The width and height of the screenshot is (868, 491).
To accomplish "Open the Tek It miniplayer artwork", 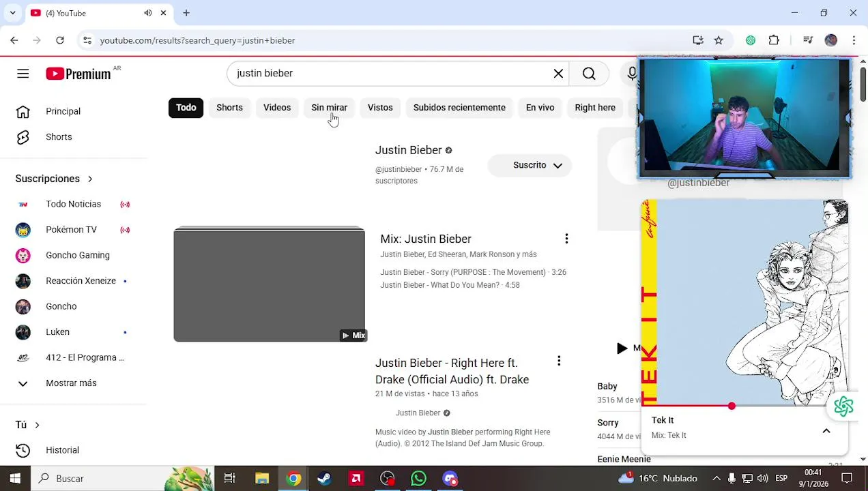I will pos(744,302).
